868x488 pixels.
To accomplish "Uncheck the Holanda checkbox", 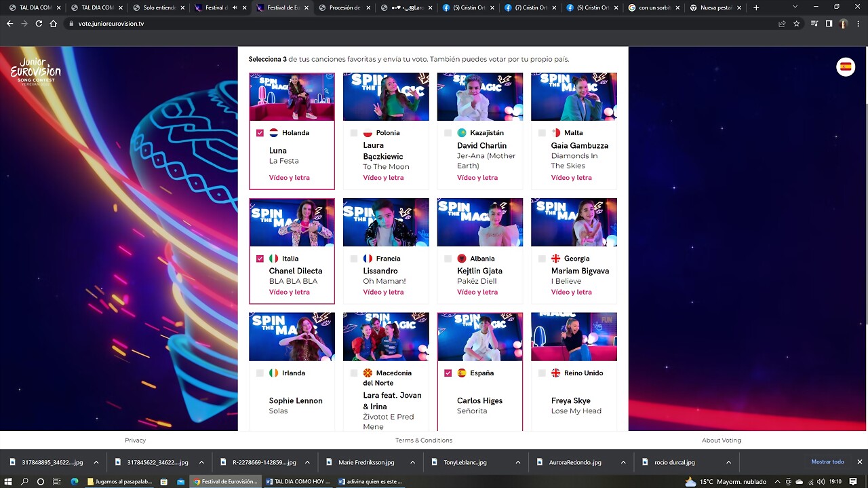I will pos(260,133).
